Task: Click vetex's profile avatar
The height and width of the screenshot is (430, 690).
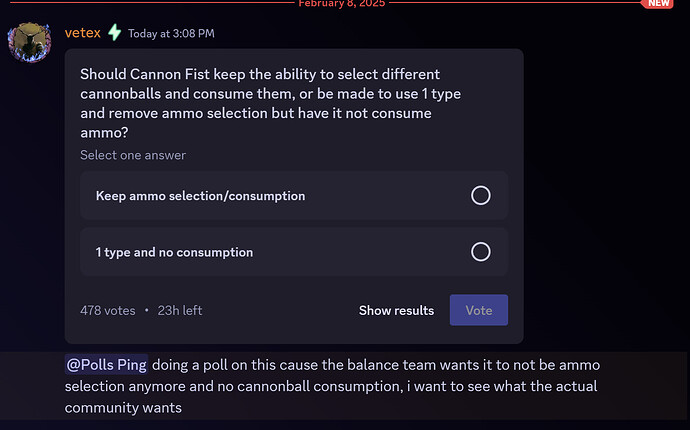Action: (29, 43)
